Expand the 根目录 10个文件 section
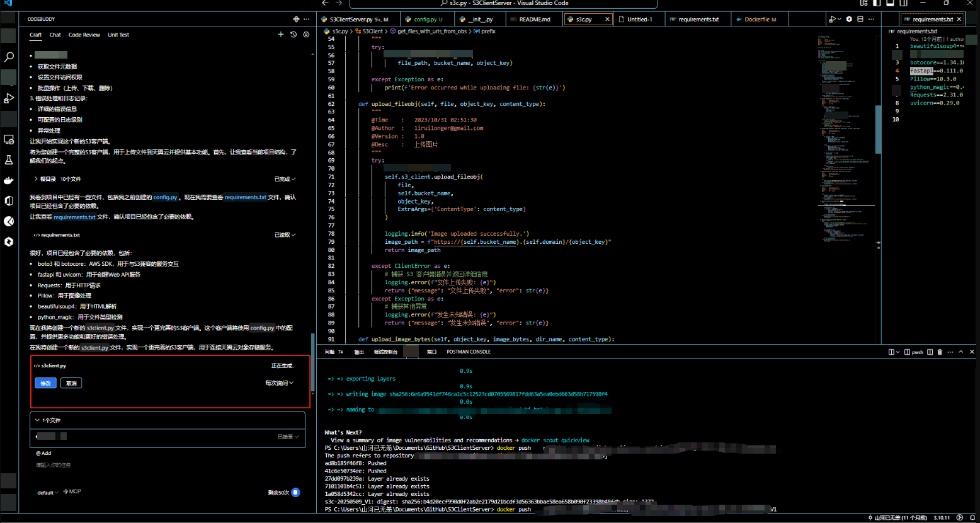The height and width of the screenshot is (523, 980). [x=58, y=179]
